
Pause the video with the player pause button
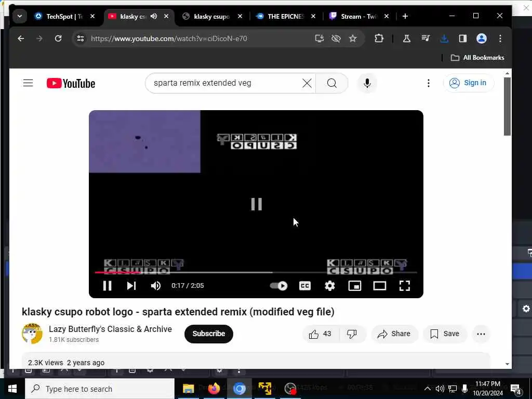(107, 286)
